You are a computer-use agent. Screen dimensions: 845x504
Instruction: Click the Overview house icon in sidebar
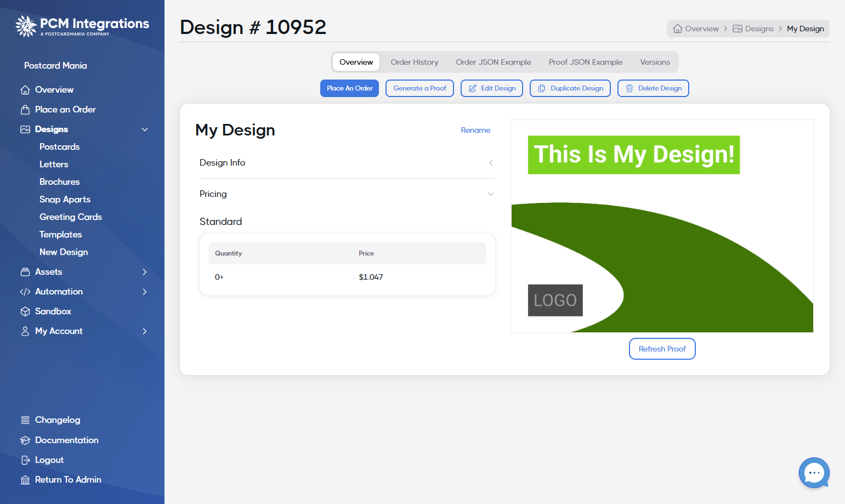[25, 90]
